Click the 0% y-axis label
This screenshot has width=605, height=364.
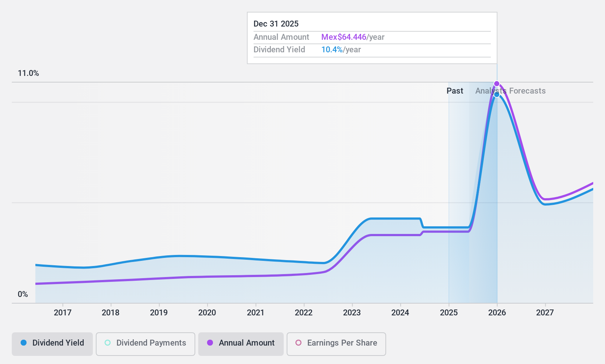23,294
